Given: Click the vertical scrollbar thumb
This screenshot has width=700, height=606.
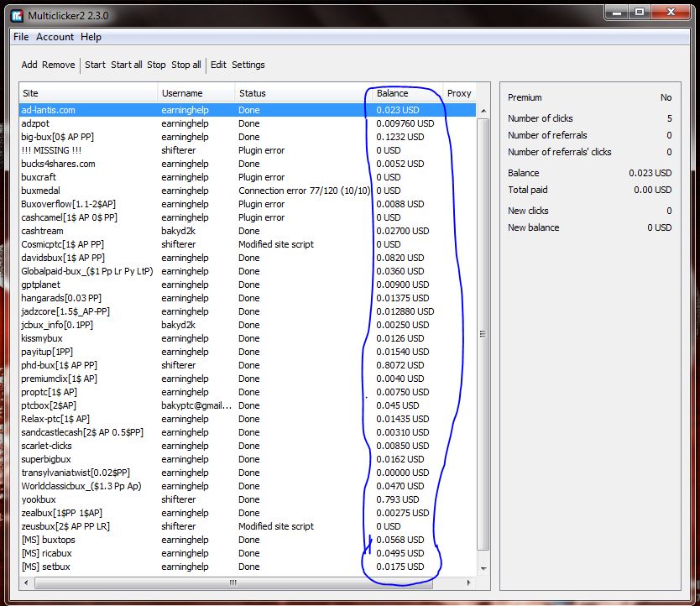Looking at the screenshot, I should [483, 334].
